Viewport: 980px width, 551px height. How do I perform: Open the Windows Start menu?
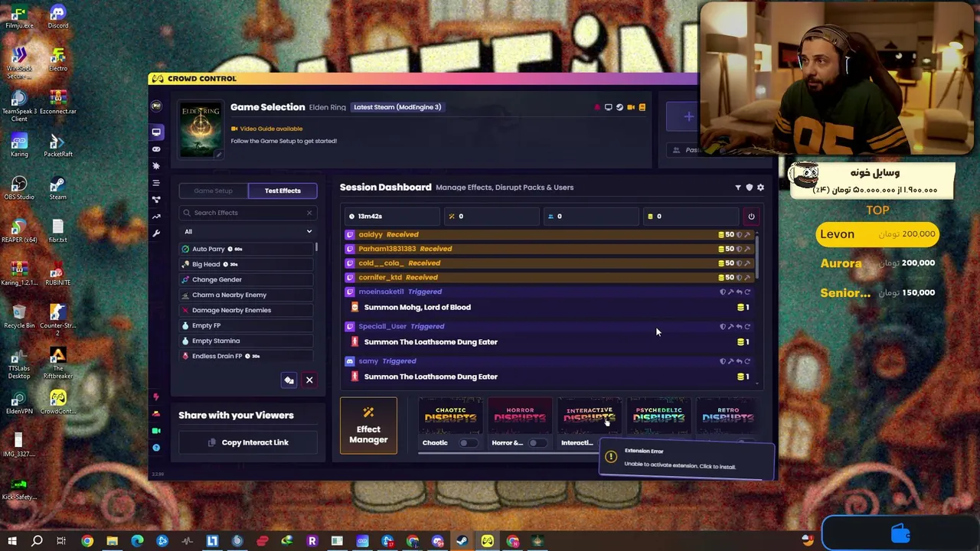(x=12, y=542)
